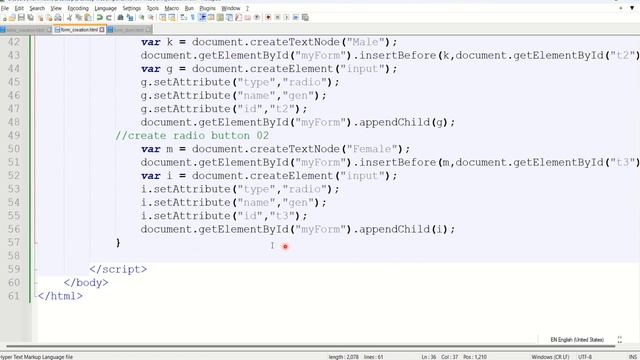The height and width of the screenshot is (360, 640).
Task: Collapse the fold marker at line 57
Action: click(36, 243)
